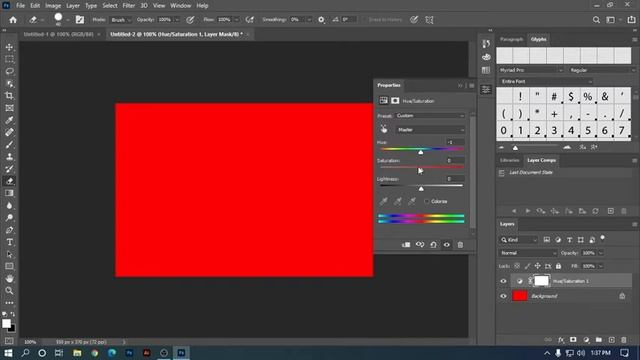Image resolution: width=640 pixels, height=360 pixels.
Task: Open the Flow dropdown arrow
Action: [237, 20]
